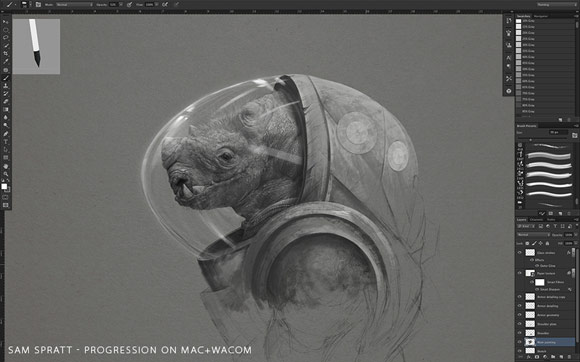Screen dimensions: 580x362
Task: Select the Gradient tool
Action: pyautogui.click(x=6, y=109)
